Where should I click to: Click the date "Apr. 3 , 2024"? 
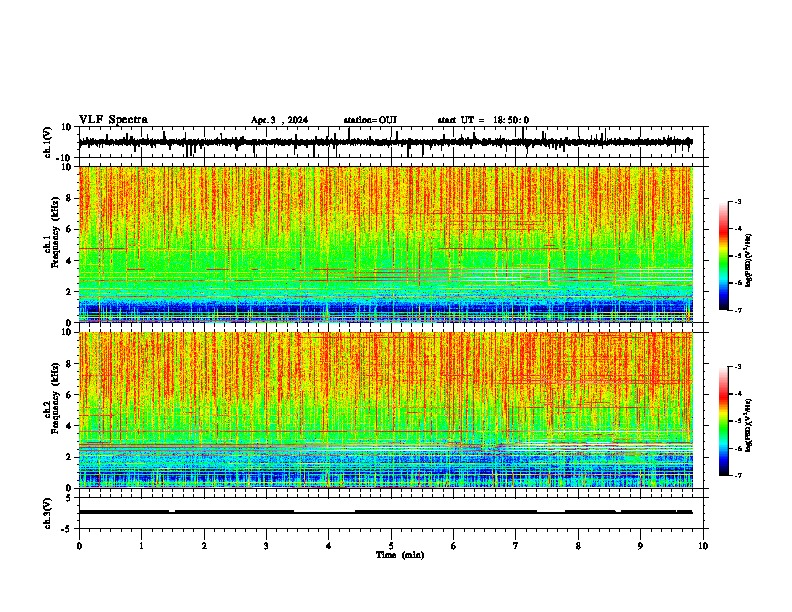(279, 120)
